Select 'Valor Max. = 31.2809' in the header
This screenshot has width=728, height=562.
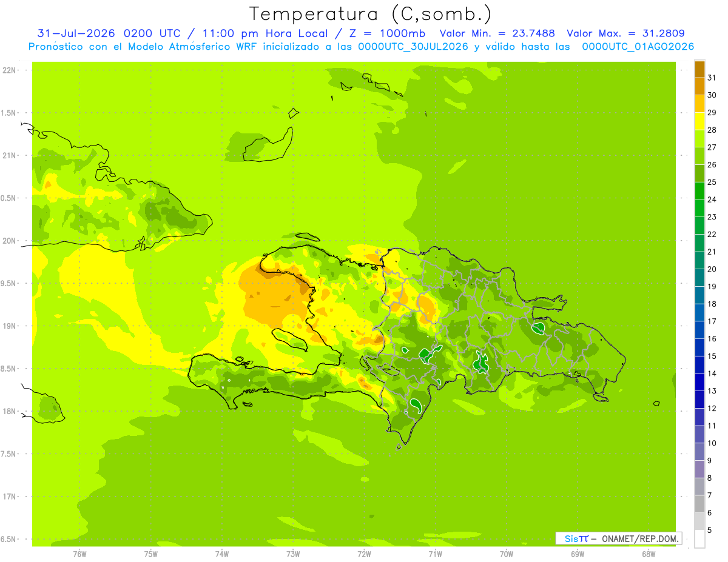[x=625, y=33]
